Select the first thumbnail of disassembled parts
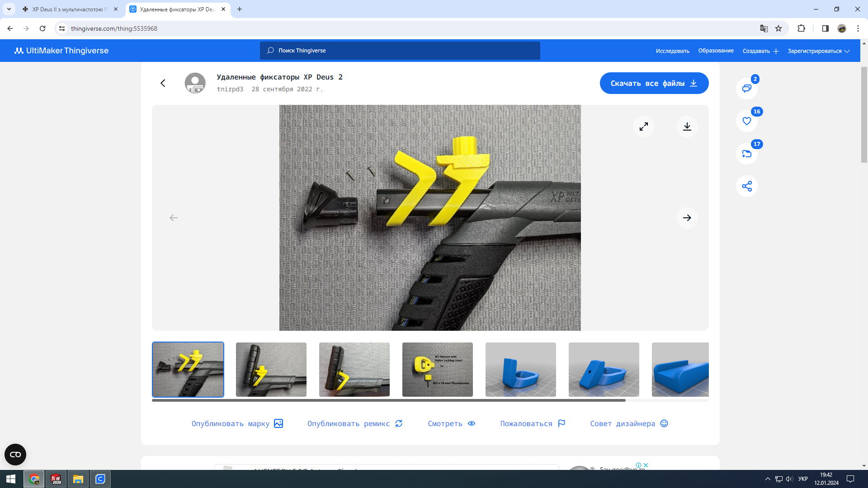 (188, 370)
